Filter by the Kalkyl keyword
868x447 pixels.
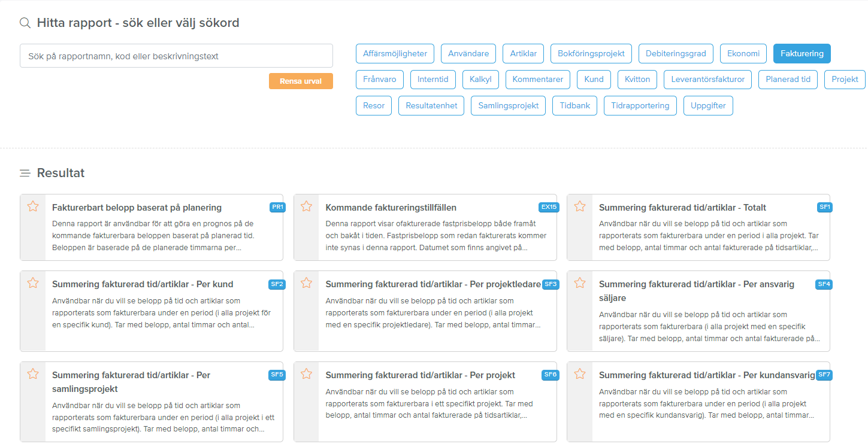480,79
